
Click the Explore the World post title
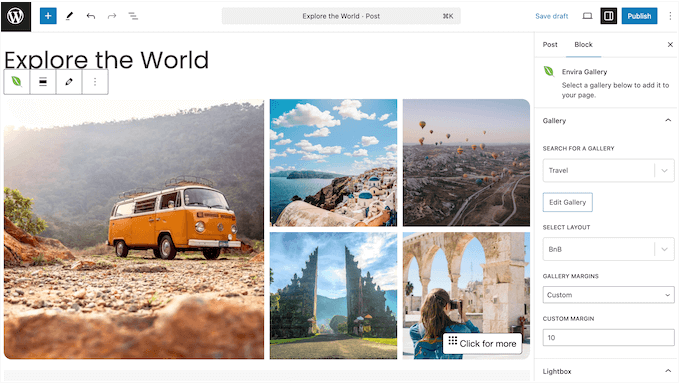pos(107,60)
